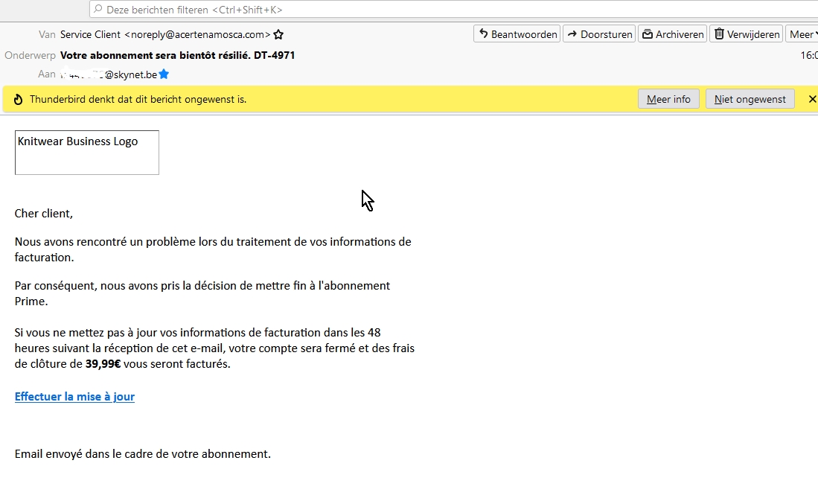Open the 'Effectuer la mise à jour' link
The width and height of the screenshot is (818, 504).
74,397
